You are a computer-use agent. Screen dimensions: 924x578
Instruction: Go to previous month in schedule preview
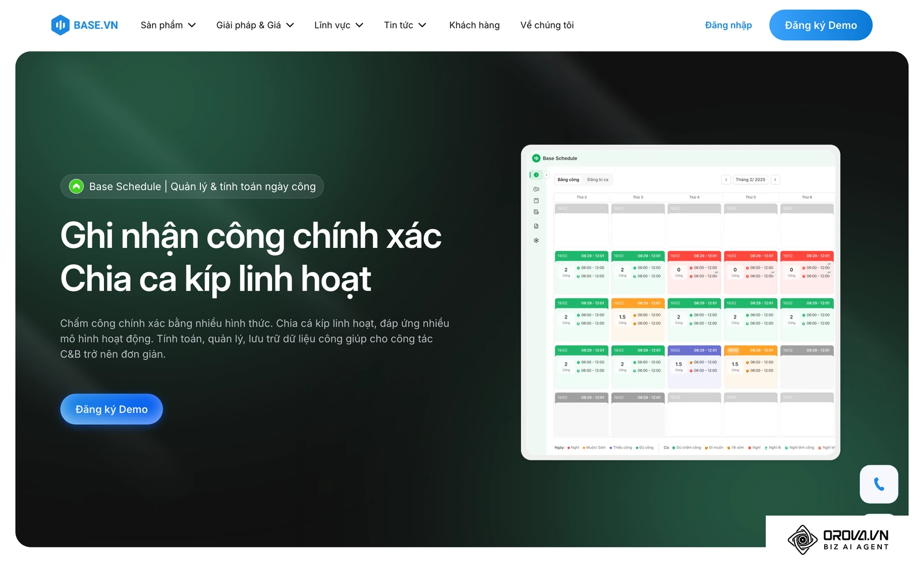[x=726, y=180]
